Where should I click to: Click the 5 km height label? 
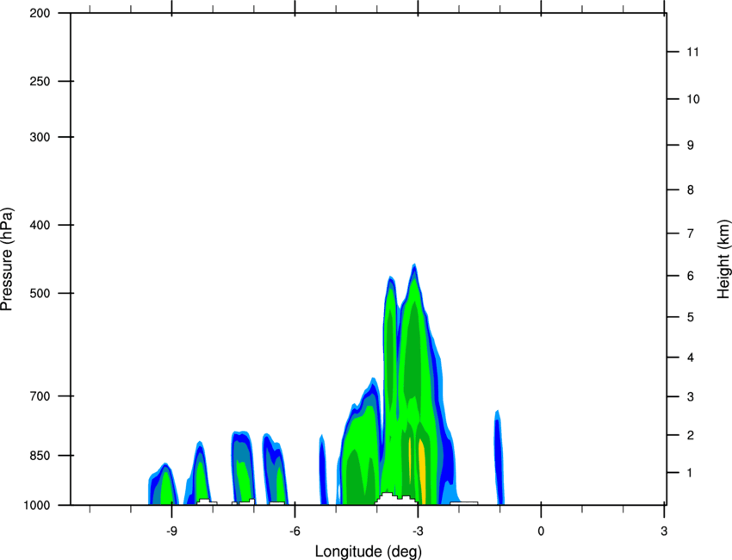point(691,318)
